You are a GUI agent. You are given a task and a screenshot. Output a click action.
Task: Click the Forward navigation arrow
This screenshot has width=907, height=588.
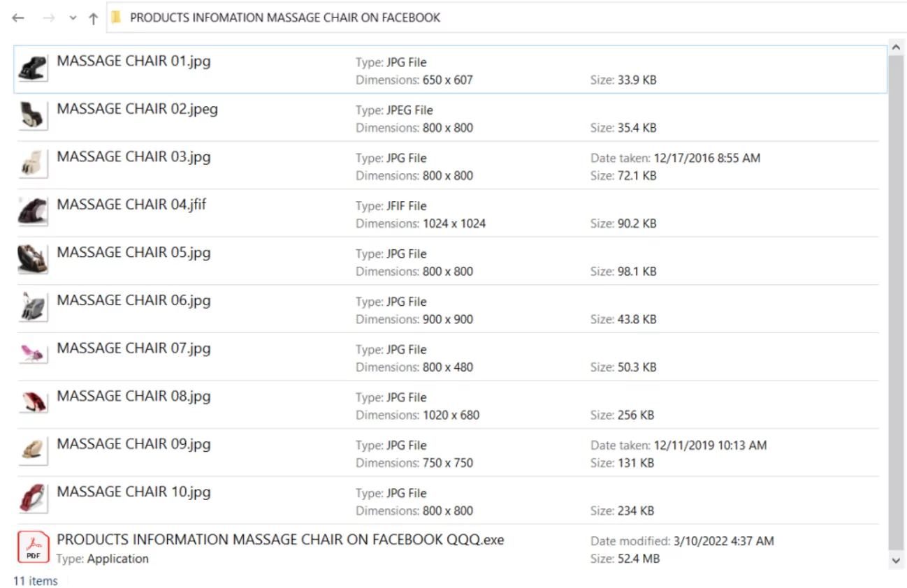pyautogui.click(x=48, y=18)
